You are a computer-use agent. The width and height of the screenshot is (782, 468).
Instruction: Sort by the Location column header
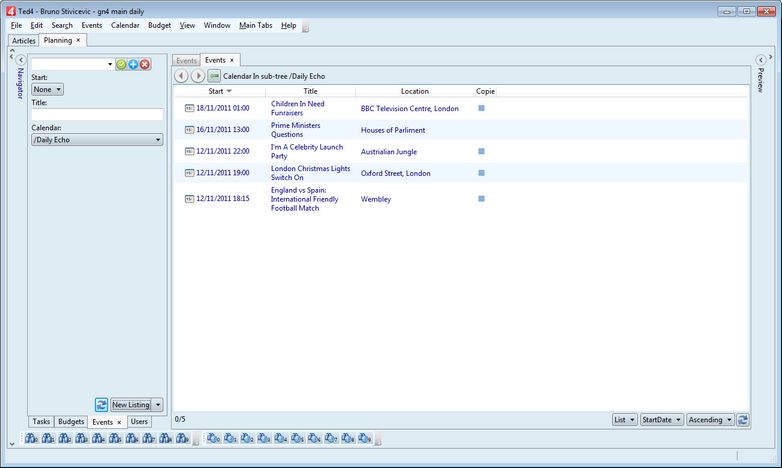414,91
